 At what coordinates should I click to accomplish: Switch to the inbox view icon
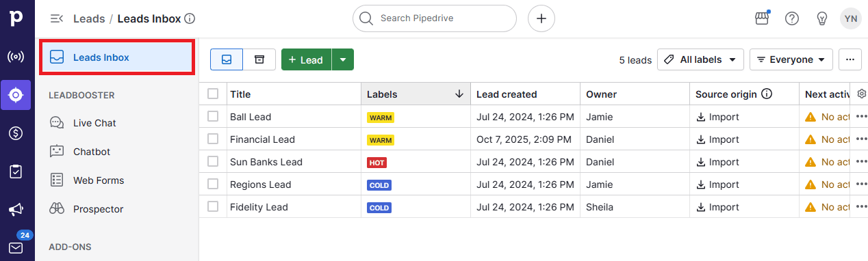(x=227, y=59)
